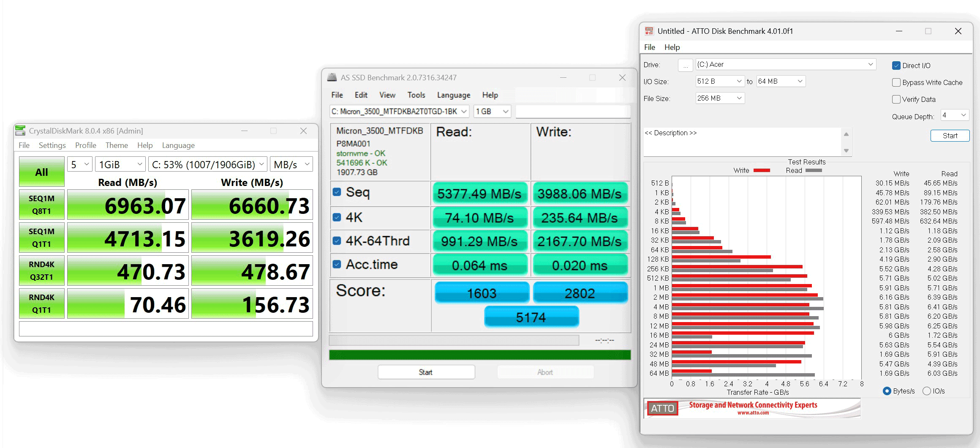Open the View menu in AS SSD
This screenshot has width=980, height=448.
pyautogui.click(x=387, y=95)
